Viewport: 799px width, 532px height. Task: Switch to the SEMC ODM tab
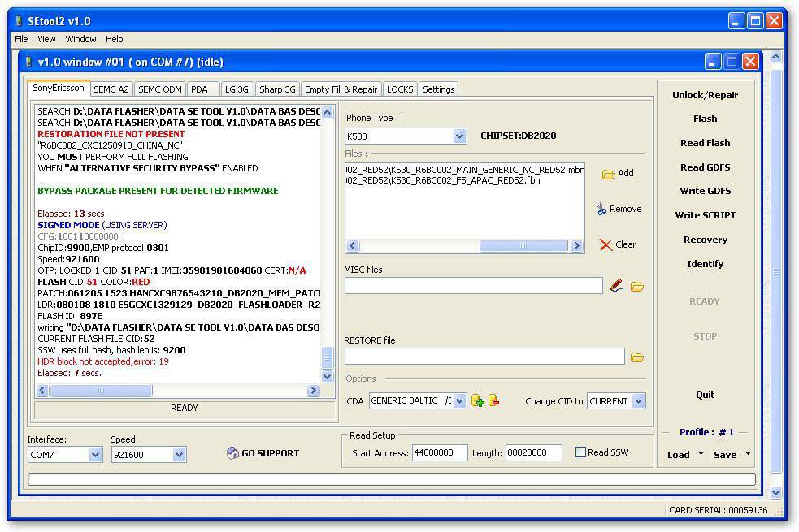160,89
